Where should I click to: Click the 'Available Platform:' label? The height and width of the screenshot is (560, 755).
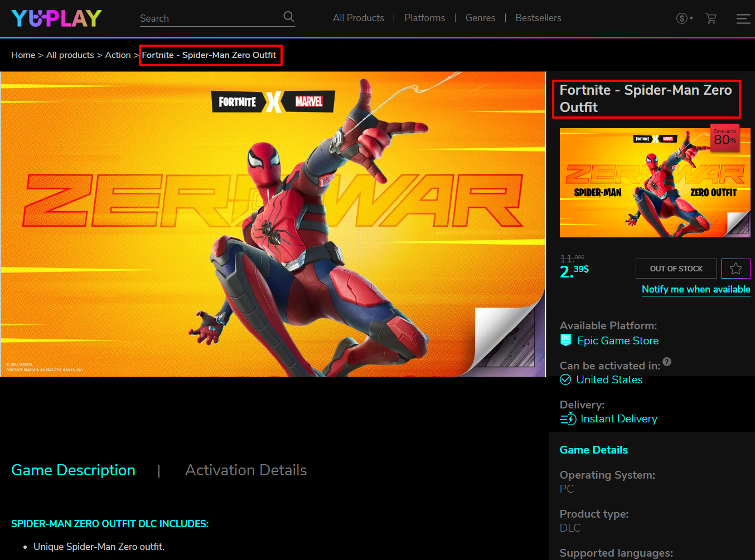coord(608,325)
